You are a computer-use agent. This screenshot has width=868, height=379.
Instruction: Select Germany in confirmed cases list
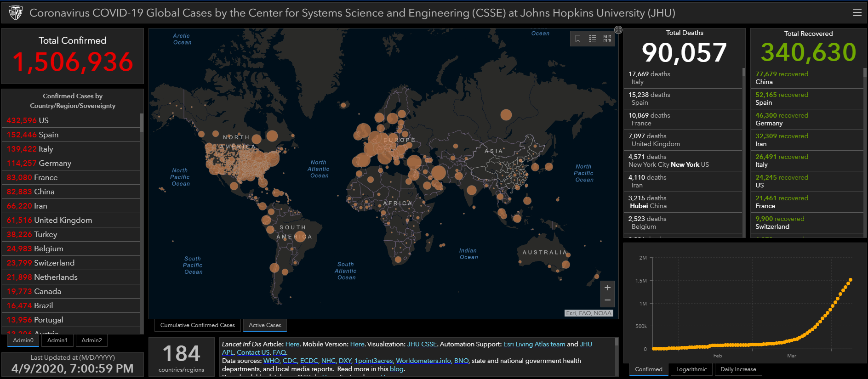(x=71, y=163)
